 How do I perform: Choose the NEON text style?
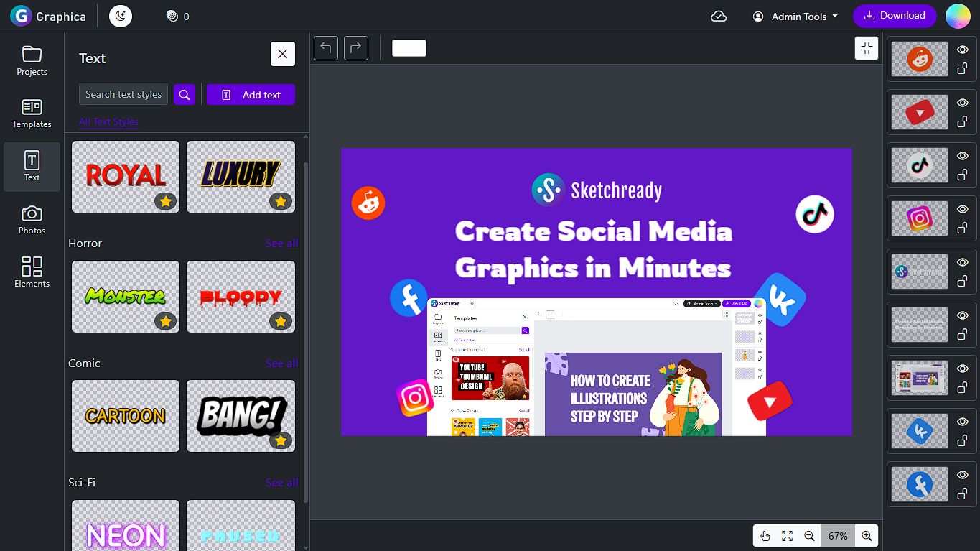(x=126, y=526)
